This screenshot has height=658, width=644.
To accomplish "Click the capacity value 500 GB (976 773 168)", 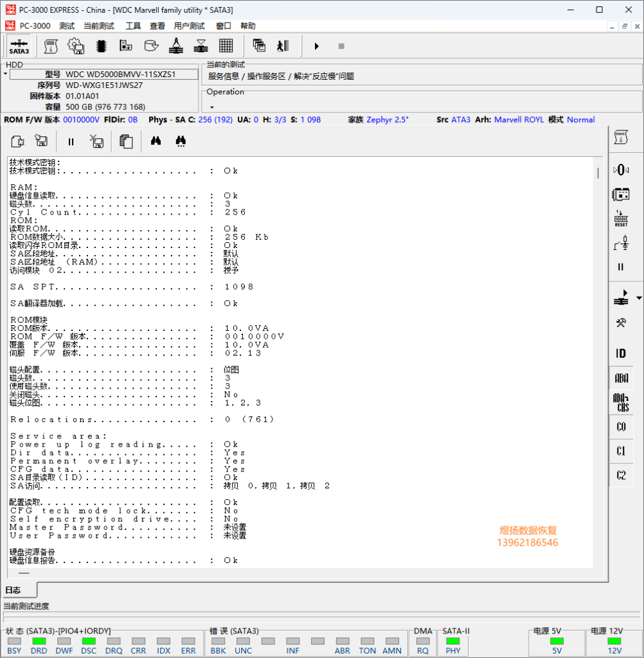I will point(105,107).
